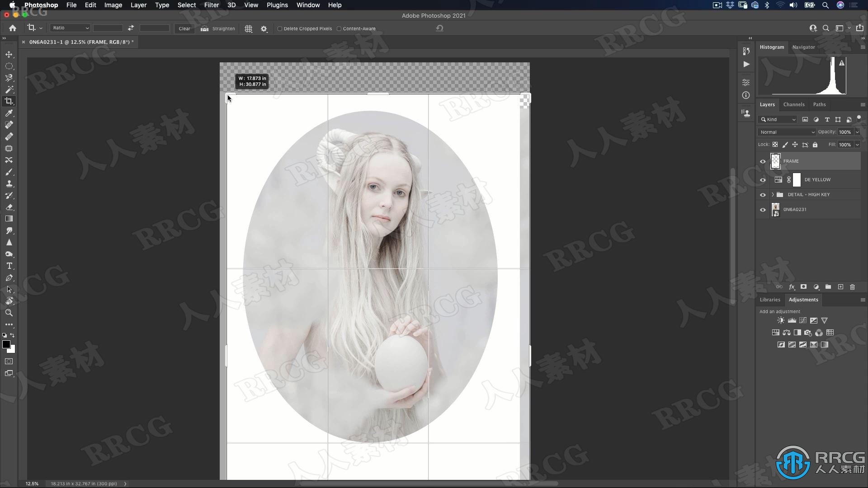Viewport: 868px width, 488px height.
Task: Click the Histogram panel icon
Action: pos(771,47)
